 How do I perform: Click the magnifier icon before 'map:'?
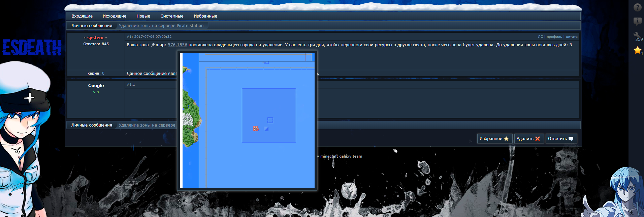coord(153,45)
